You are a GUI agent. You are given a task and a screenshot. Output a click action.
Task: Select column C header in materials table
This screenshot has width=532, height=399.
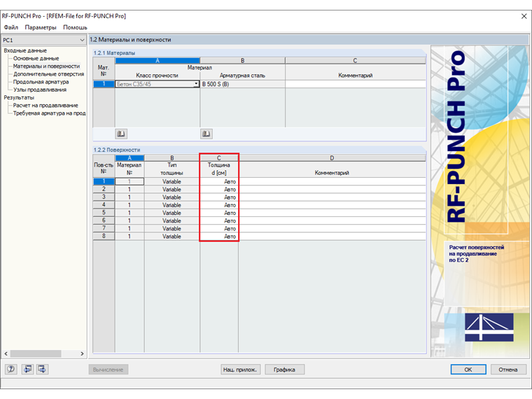(x=355, y=61)
